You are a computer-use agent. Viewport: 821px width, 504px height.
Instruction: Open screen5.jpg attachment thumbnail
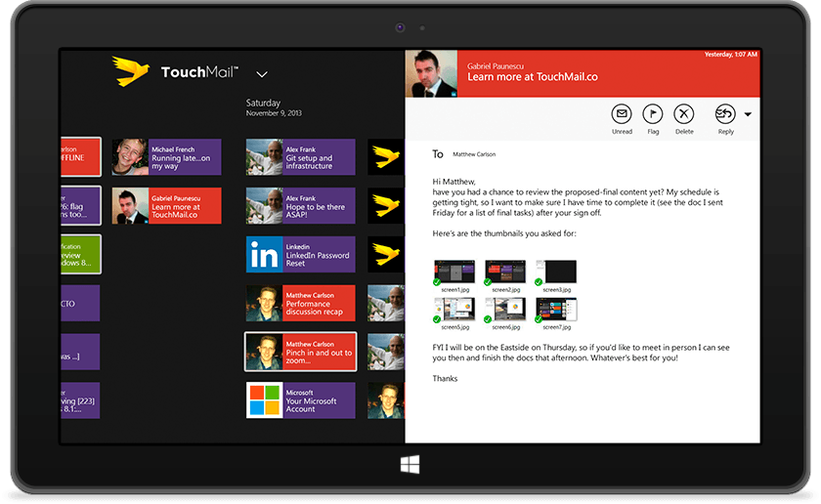tap(454, 310)
